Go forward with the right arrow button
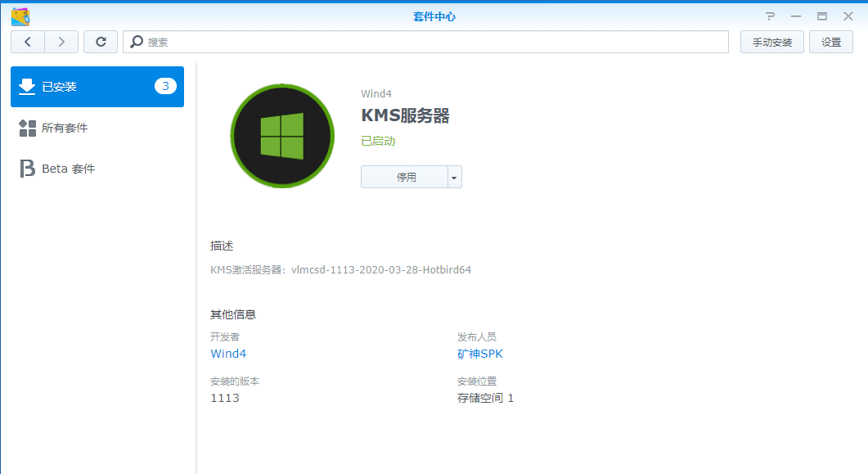 (x=61, y=42)
